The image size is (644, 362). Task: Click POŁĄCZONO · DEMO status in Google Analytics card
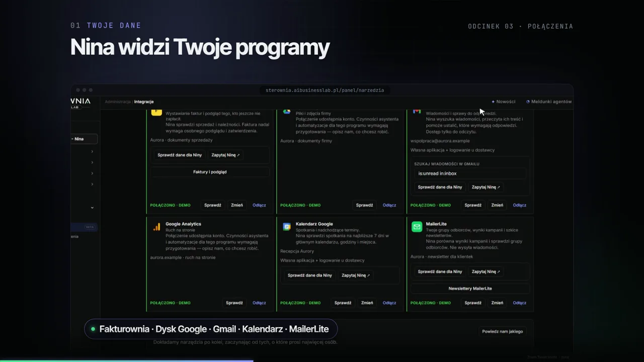170,303
